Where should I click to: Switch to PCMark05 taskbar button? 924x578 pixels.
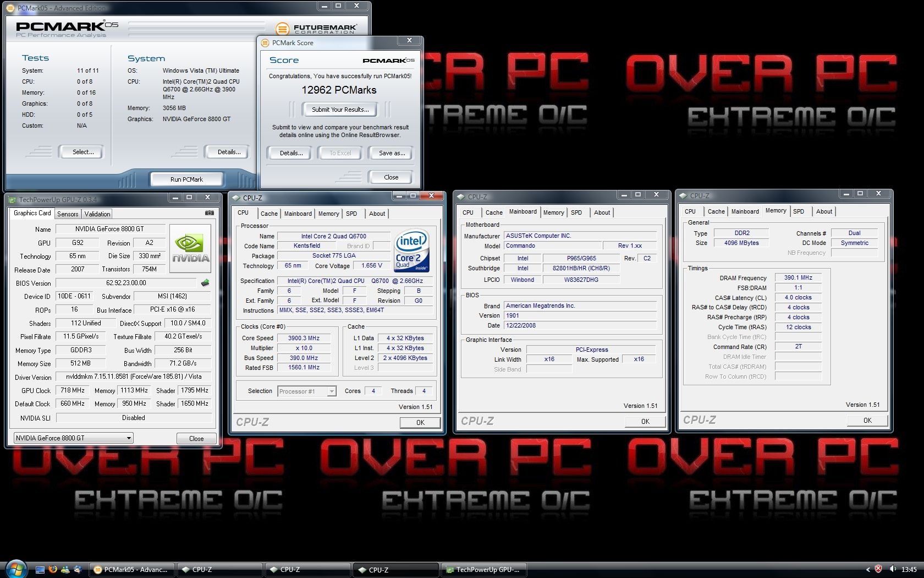pyautogui.click(x=131, y=570)
